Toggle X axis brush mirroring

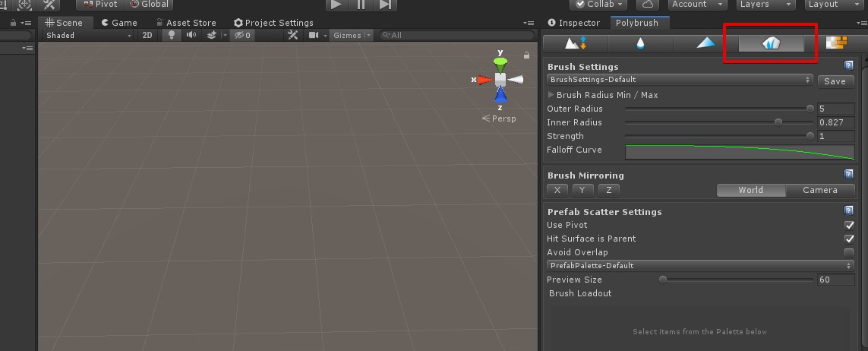pos(557,190)
